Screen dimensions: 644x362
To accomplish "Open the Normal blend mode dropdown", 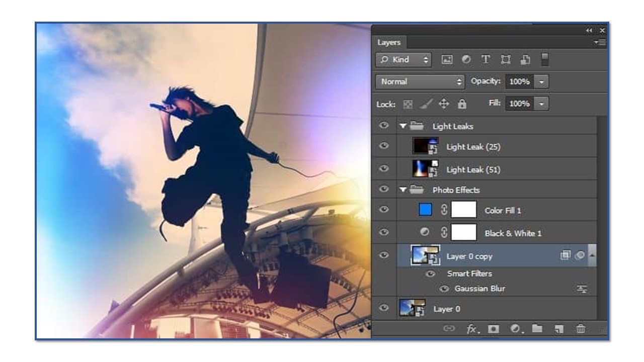I will (x=421, y=81).
